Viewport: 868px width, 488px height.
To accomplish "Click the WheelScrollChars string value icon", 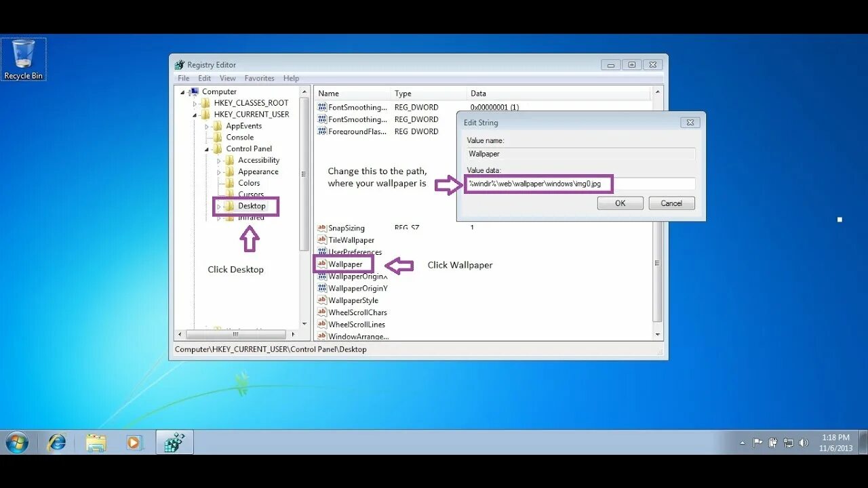I will pos(322,312).
